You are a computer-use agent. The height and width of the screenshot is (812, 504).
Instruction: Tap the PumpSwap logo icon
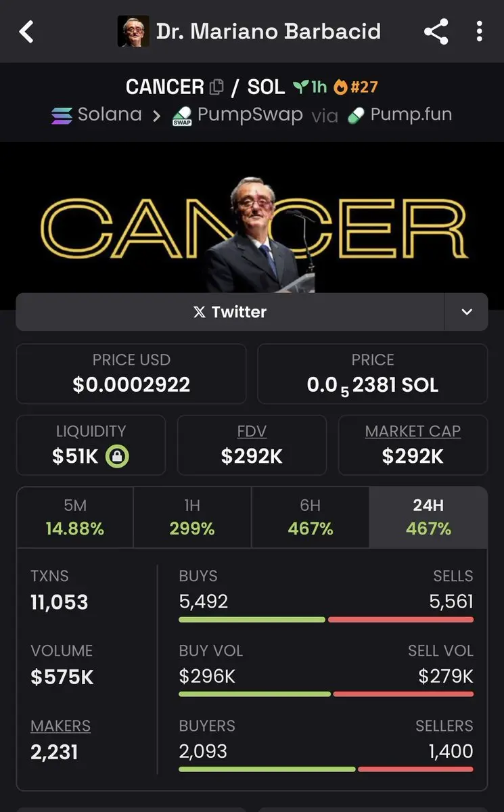[181, 116]
